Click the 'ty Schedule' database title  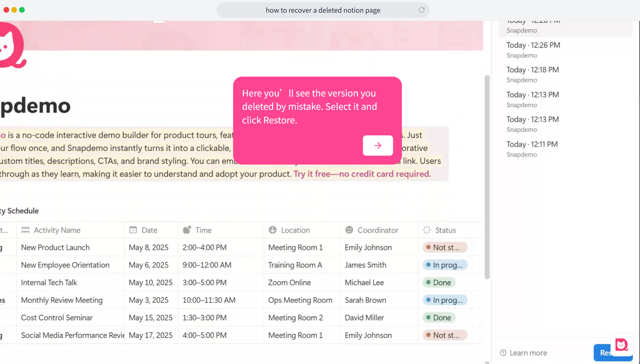click(x=19, y=211)
